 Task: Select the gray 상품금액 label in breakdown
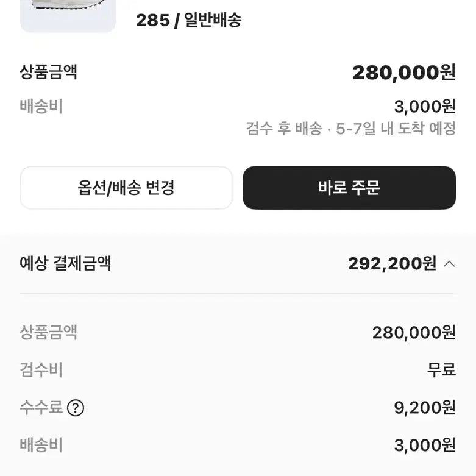point(49,333)
